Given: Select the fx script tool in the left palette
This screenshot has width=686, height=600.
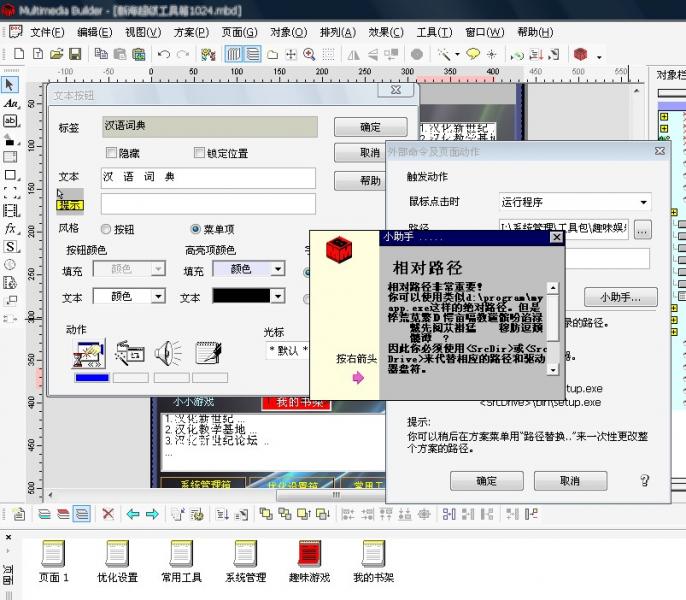Looking at the screenshot, I should [10, 228].
